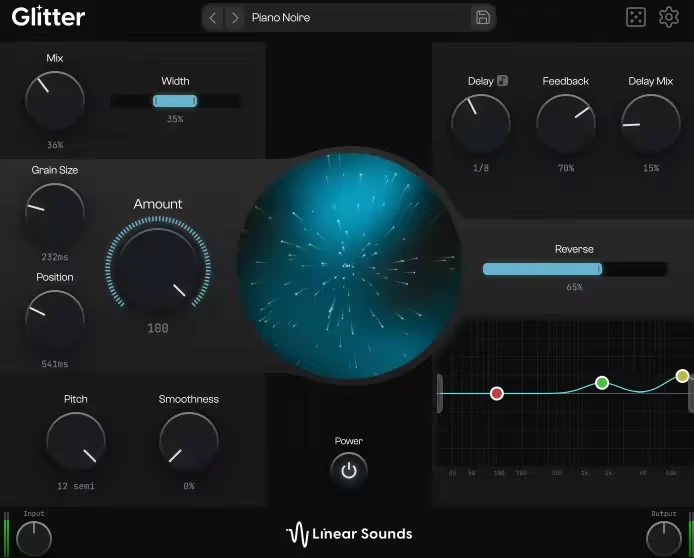Open settings with the gear icon

pos(668,17)
